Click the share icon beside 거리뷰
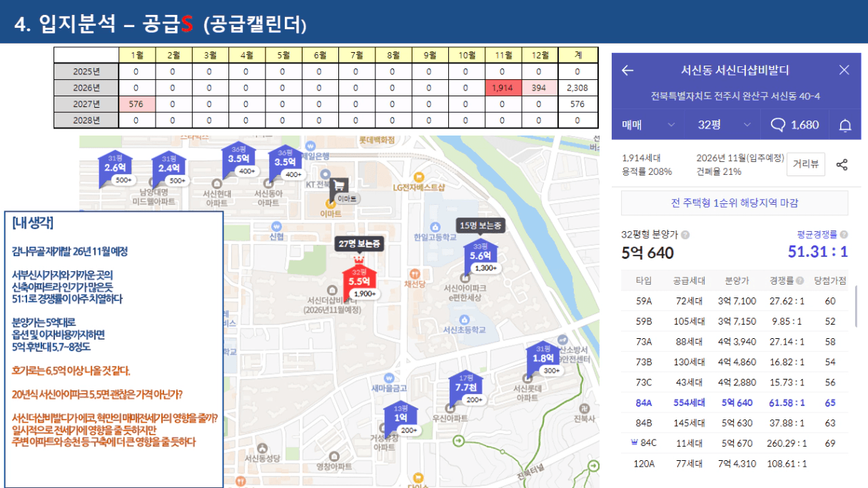Viewport: 868px width, 488px height. click(842, 164)
